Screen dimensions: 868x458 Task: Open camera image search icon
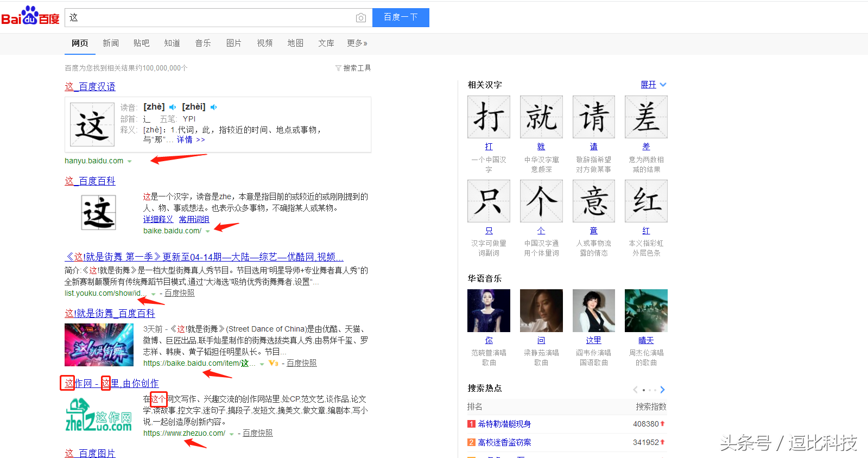coord(360,18)
